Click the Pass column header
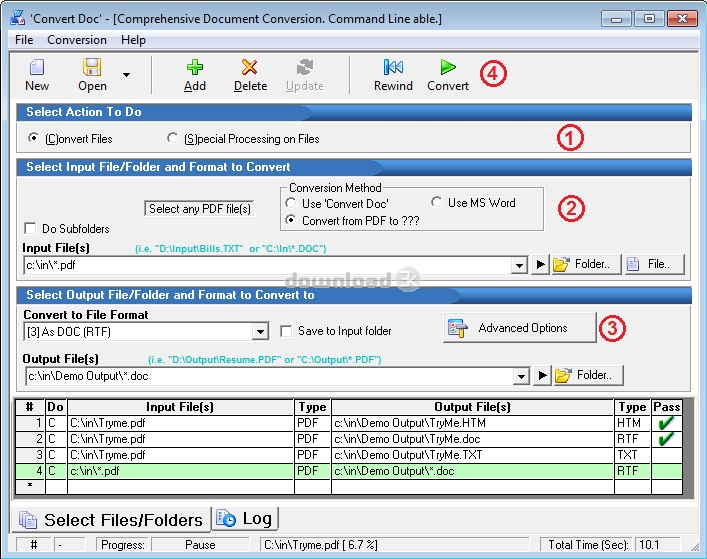The height and width of the screenshot is (559, 707). (666, 407)
